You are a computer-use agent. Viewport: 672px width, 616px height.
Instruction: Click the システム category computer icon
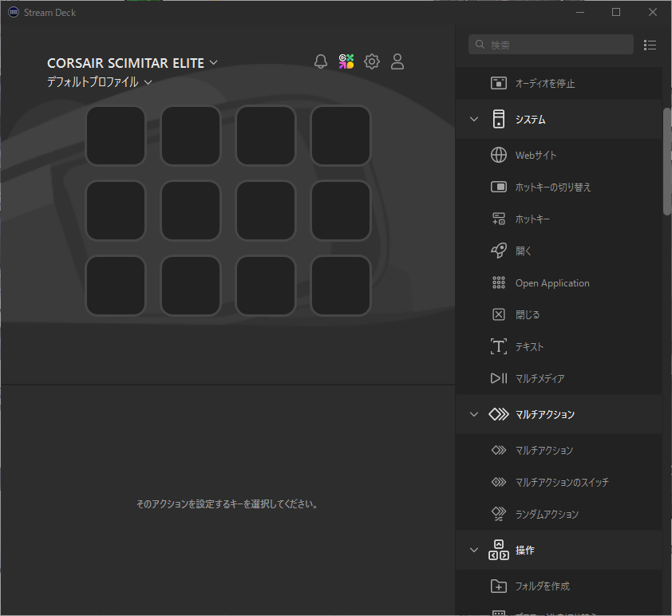(499, 119)
